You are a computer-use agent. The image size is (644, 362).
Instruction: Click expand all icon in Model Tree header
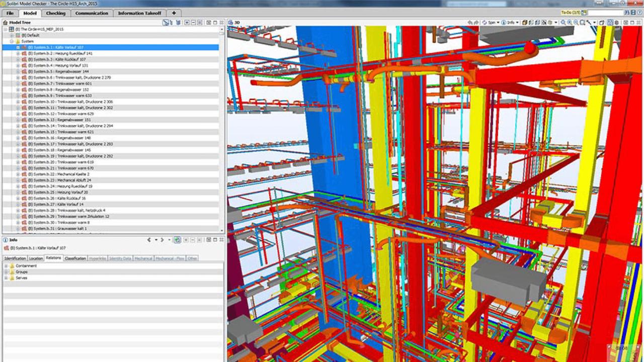coord(187,23)
